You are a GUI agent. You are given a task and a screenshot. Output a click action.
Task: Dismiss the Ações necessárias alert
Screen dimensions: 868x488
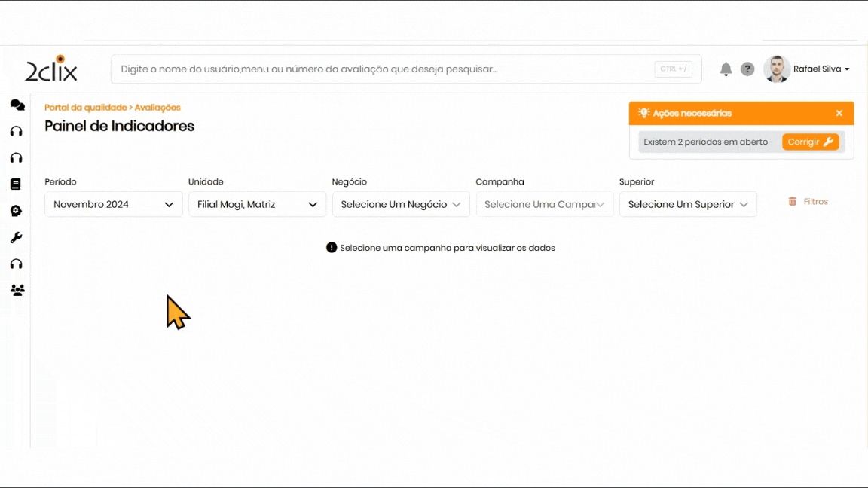click(x=839, y=113)
